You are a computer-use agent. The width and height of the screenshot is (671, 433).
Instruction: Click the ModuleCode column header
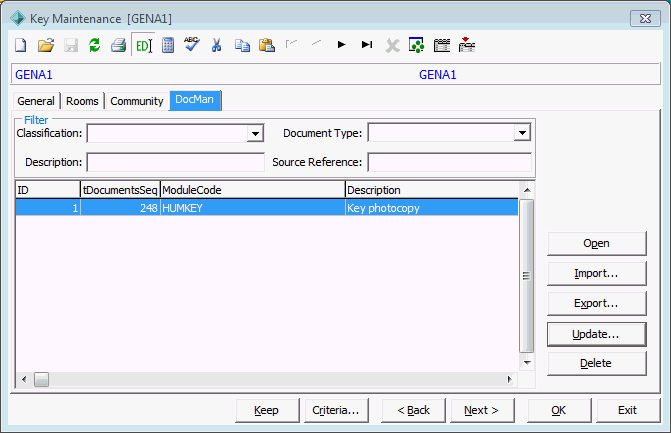(252, 190)
